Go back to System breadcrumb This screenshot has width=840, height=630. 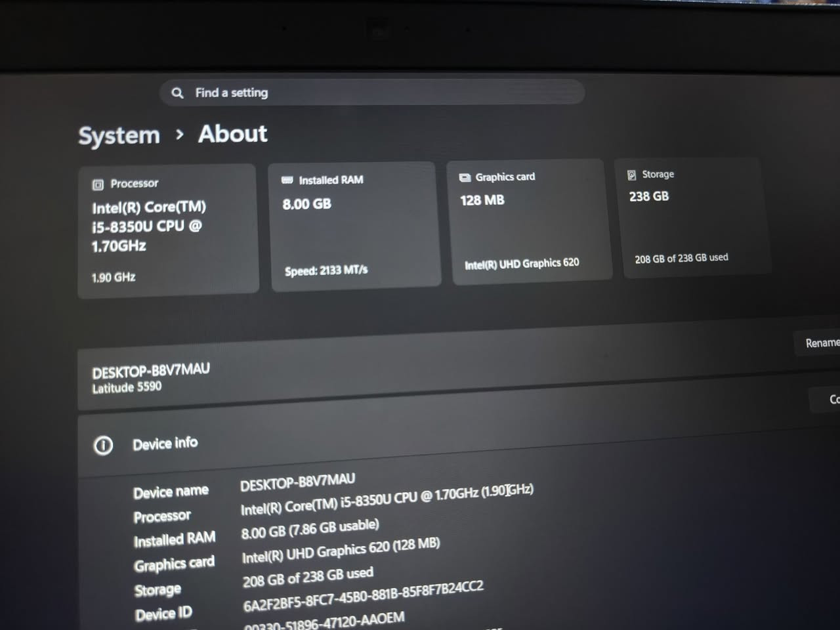(x=119, y=135)
